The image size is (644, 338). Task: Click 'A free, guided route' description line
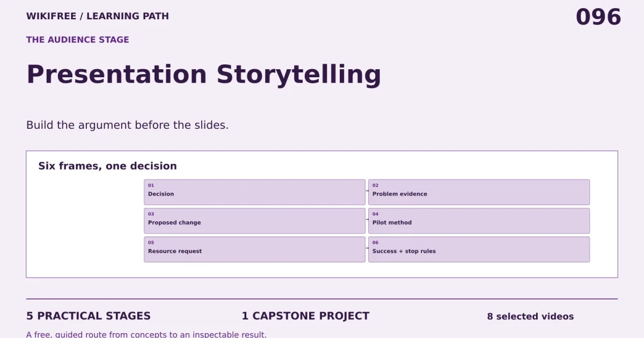(147, 334)
